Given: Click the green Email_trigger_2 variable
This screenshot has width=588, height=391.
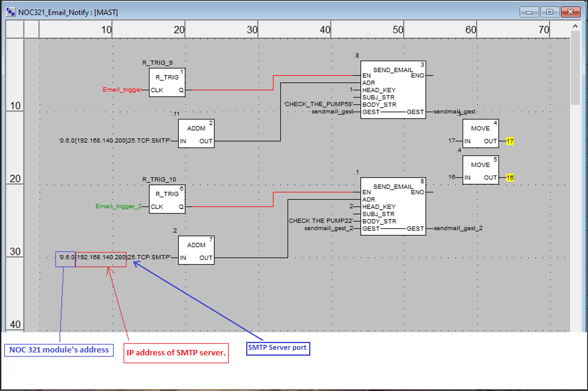Looking at the screenshot, I should pyautogui.click(x=119, y=206).
